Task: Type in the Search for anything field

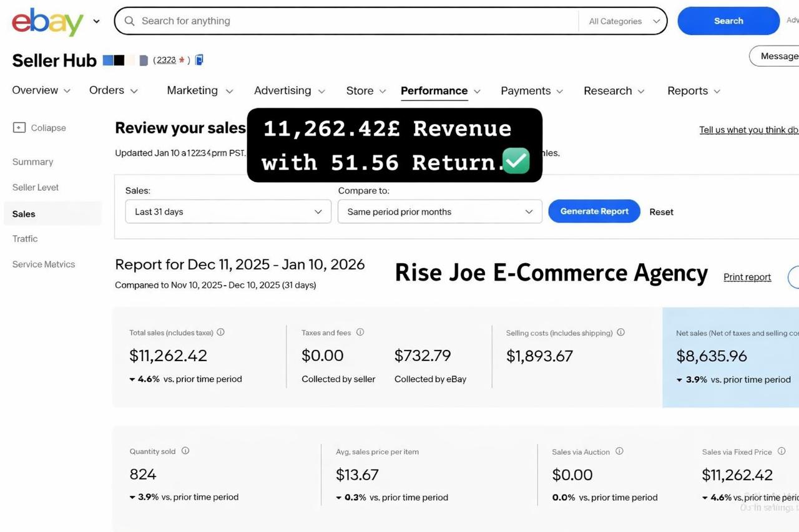Action: pos(356,21)
